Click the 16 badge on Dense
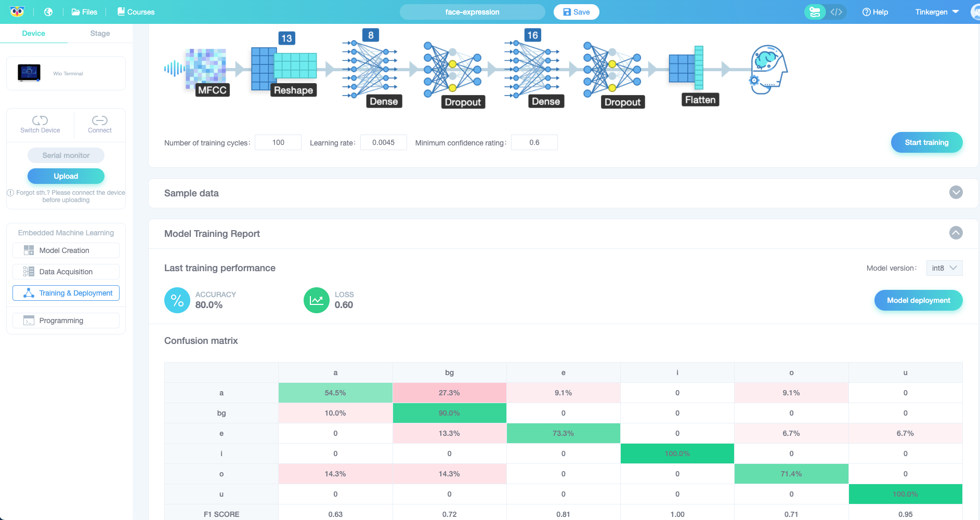The width and height of the screenshot is (980, 520). (533, 35)
